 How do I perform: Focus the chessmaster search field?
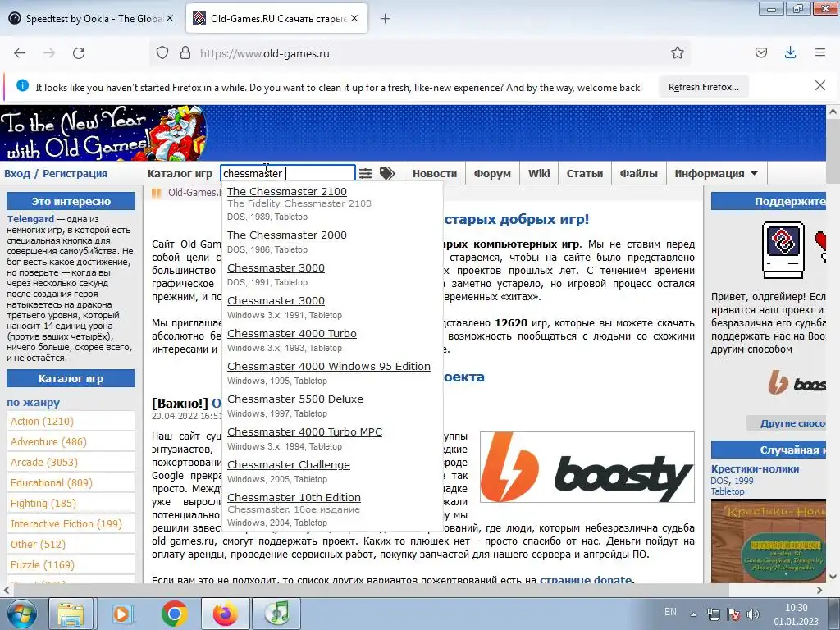click(288, 173)
